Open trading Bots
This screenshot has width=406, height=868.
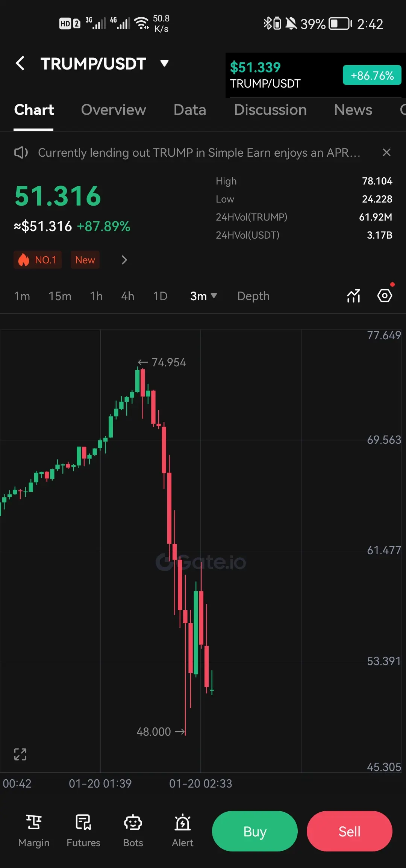[133, 831]
